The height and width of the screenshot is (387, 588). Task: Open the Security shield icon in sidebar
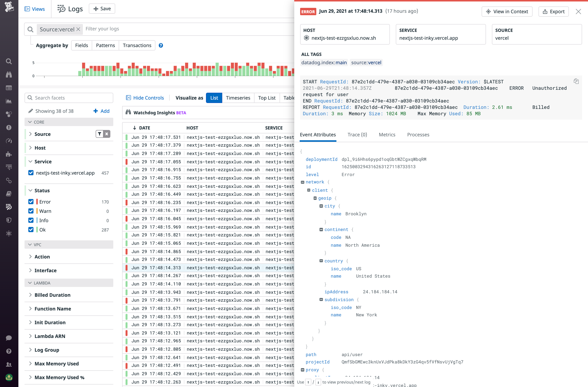[x=9, y=220]
